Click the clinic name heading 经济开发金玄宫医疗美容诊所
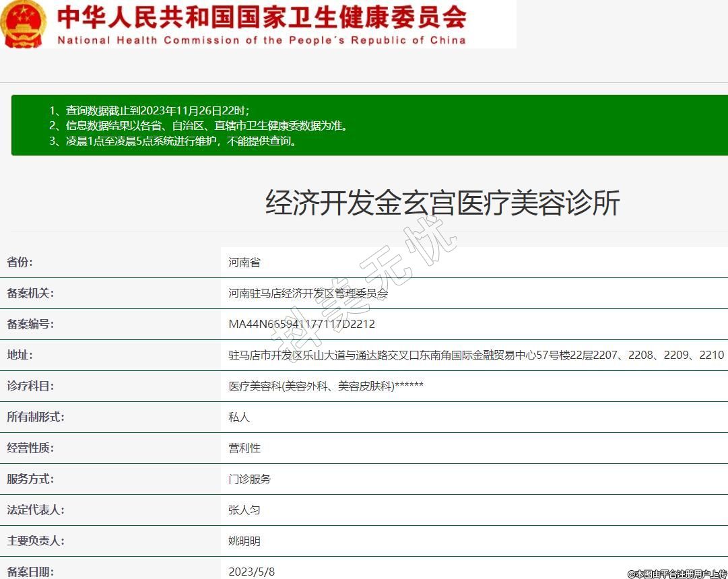This screenshot has height=579, width=728. [x=442, y=203]
